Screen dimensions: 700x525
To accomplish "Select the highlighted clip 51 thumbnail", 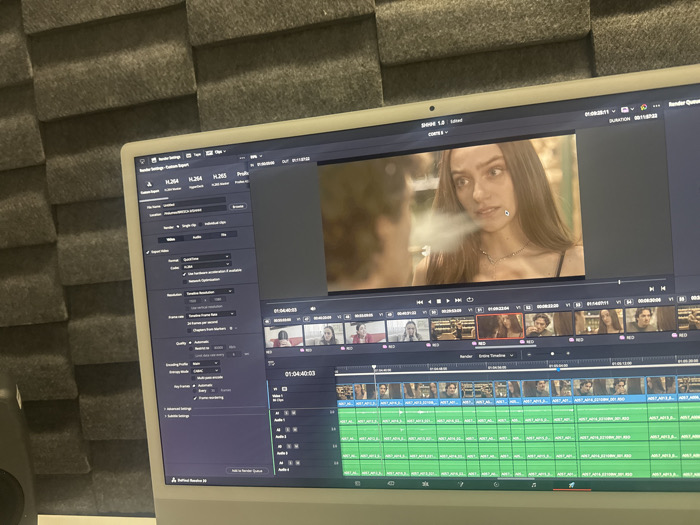I will pos(500,326).
